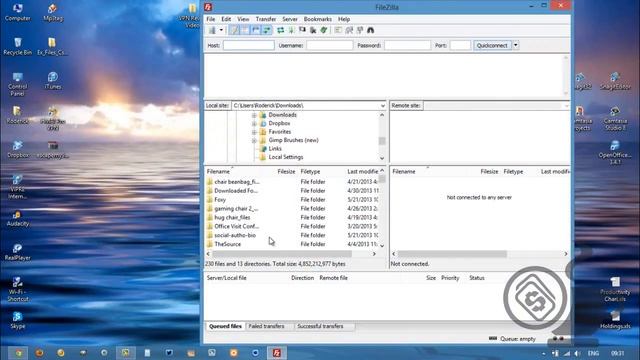
Task: Click the local tree vertical scrollbar thumb
Action: pyautogui.click(x=382, y=141)
